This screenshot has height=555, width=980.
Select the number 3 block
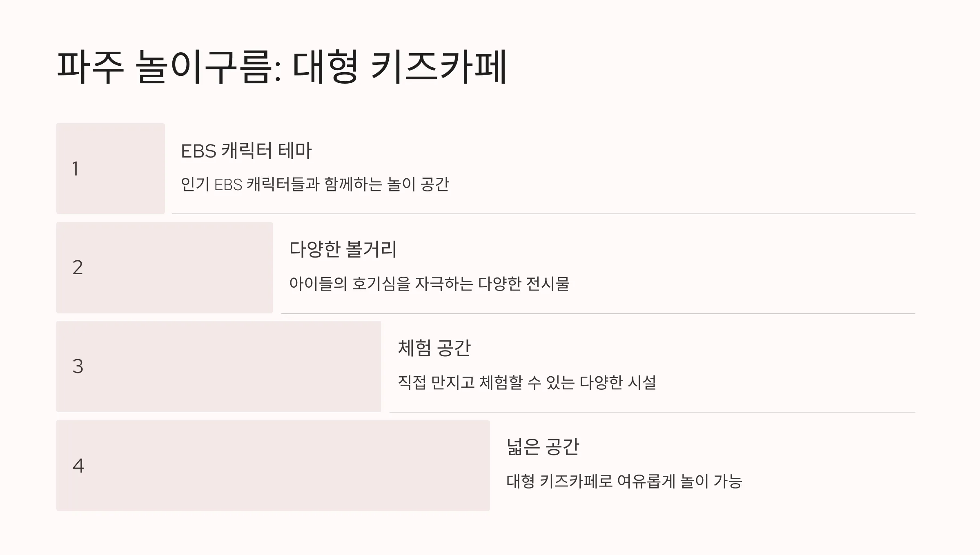click(219, 366)
